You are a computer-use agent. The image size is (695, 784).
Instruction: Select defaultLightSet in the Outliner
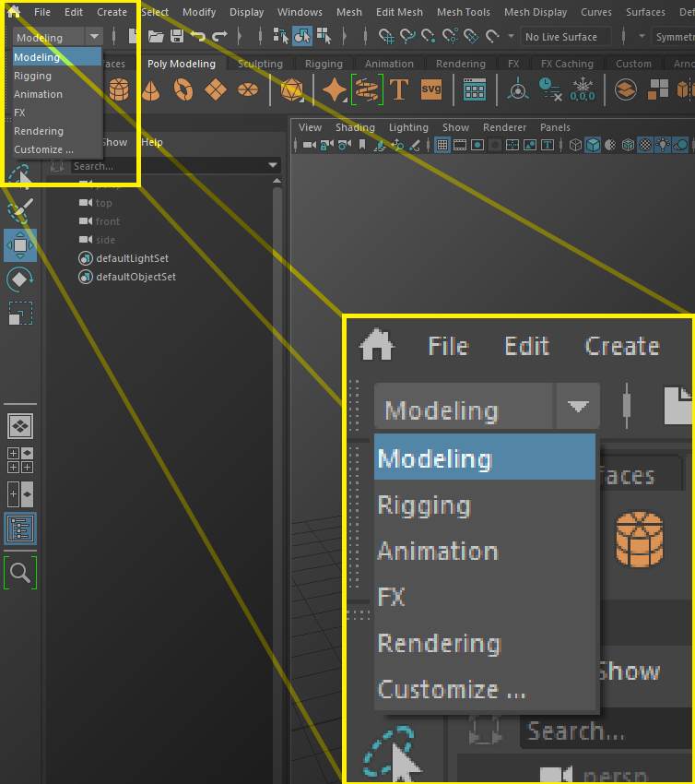click(132, 258)
